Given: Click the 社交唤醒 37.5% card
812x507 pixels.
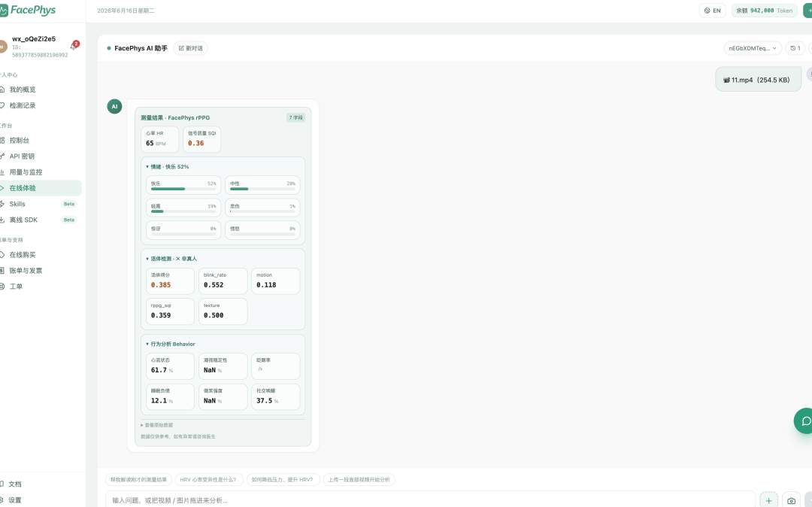Looking at the screenshot, I should [x=275, y=396].
